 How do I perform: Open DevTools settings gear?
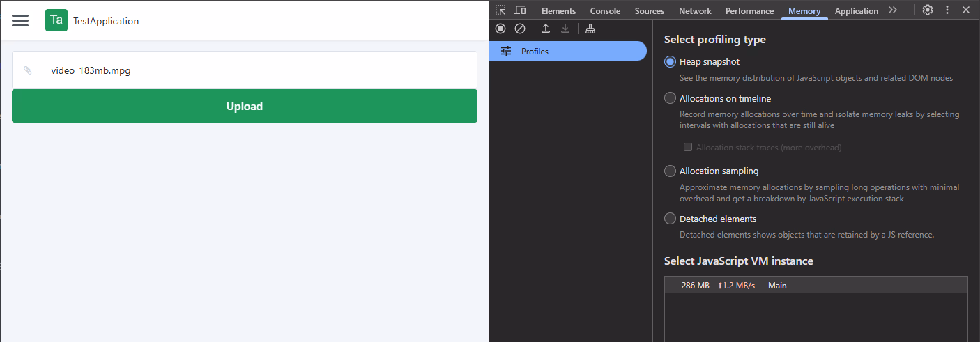928,10
